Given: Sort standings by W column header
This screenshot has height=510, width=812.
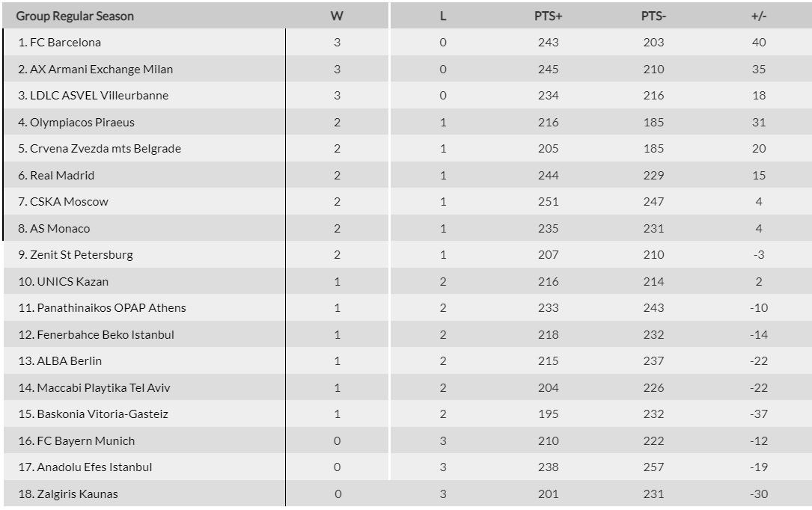Looking at the screenshot, I should pyautogui.click(x=337, y=16).
